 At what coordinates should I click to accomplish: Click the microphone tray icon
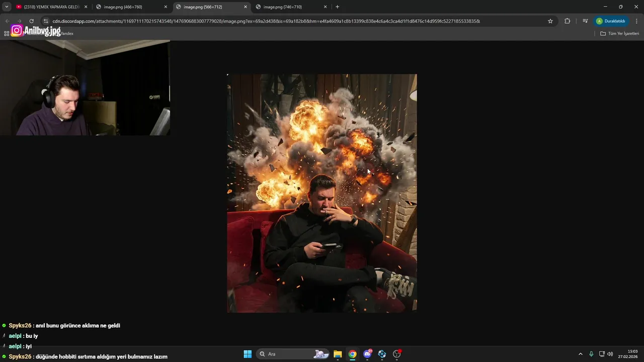[x=591, y=354]
